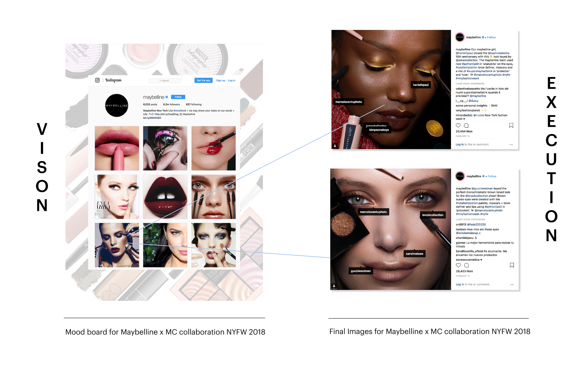
Task: Expand Load more comments on bottom post
Action: [470, 219]
